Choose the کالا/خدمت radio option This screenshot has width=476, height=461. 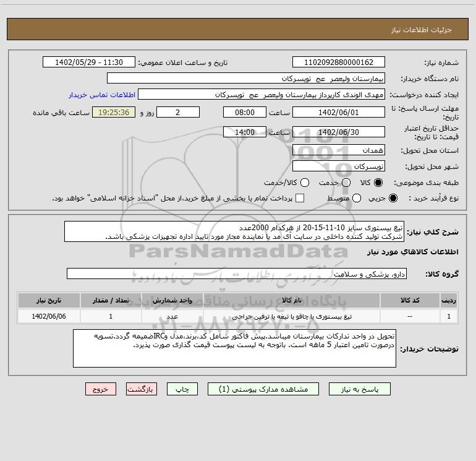[303, 183]
